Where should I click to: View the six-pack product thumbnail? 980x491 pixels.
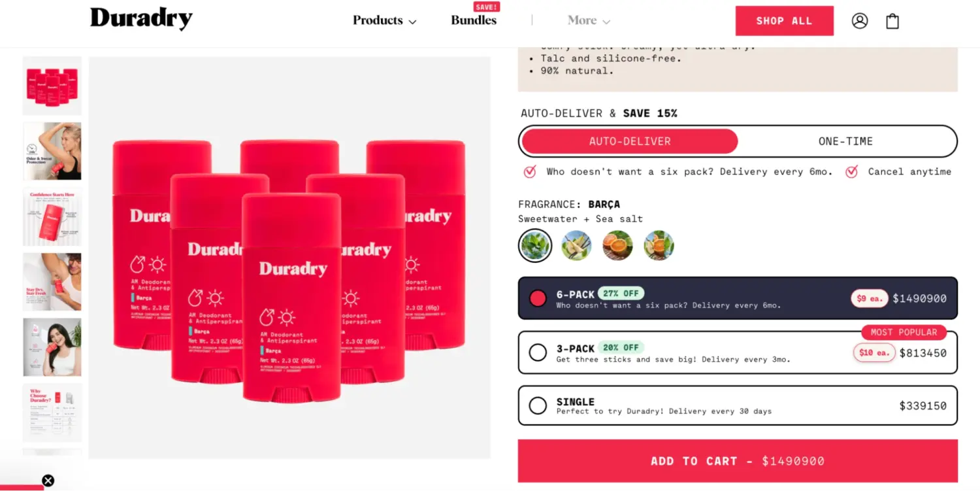(52, 86)
